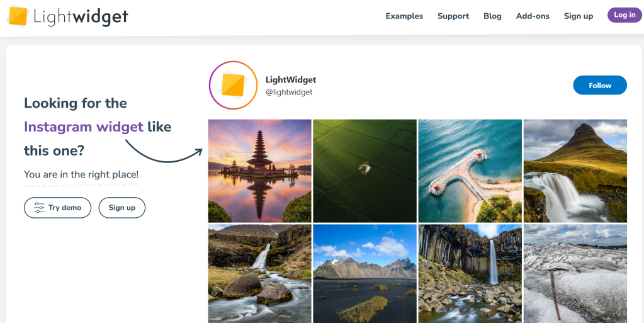Open the Blog link in navigation
Viewport: 644px width, 323px height.
(x=492, y=16)
